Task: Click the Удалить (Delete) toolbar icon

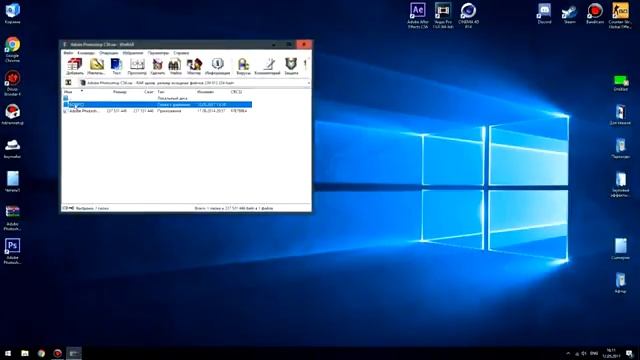Action: pyautogui.click(x=158, y=66)
